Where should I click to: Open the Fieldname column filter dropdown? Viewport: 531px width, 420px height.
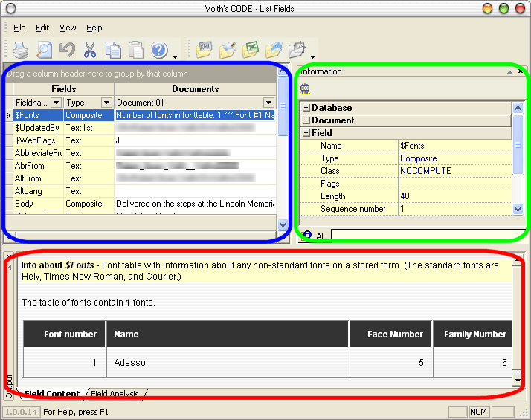point(57,102)
